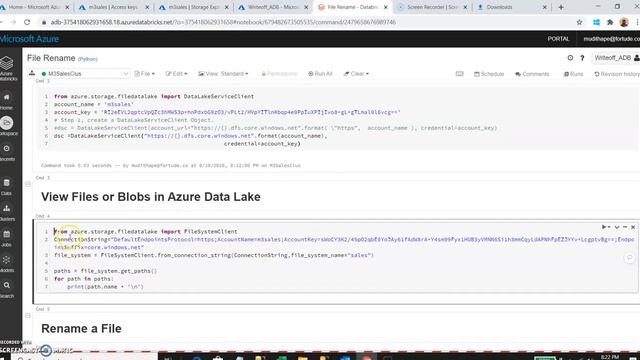Image resolution: width=640 pixels, height=360 pixels.
Task: Click the user email in Azure header
Action: tap(611, 39)
